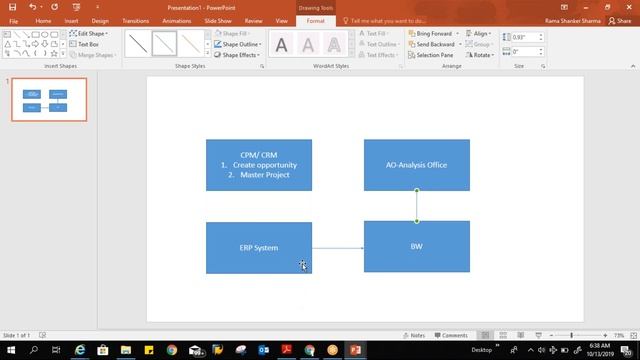This screenshot has width=640, height=360.
Task: Click Send Backward button
Action: 432,44
